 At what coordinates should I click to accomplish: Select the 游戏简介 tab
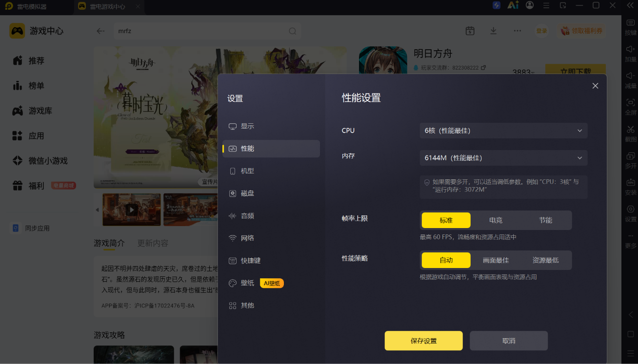coord(109,243)
